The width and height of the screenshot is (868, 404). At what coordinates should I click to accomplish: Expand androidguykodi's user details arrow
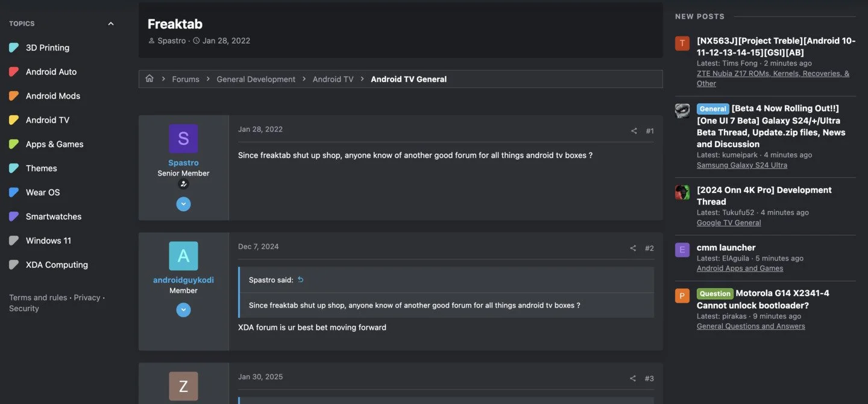[x=183, y=310]
